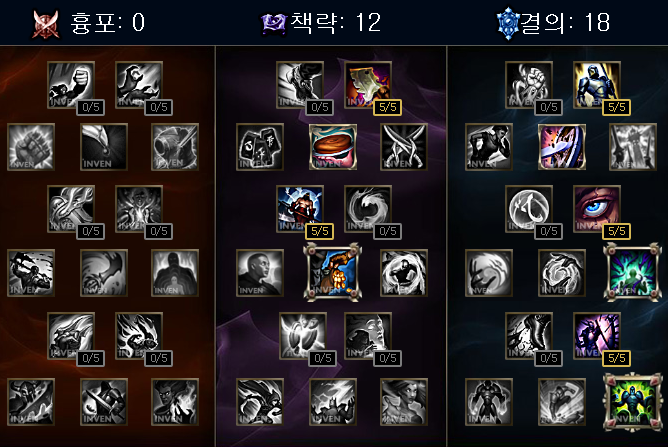Click the flaming Deathfire Touch keystone in Ferocity
668x447 pixels.
point(175,402)
